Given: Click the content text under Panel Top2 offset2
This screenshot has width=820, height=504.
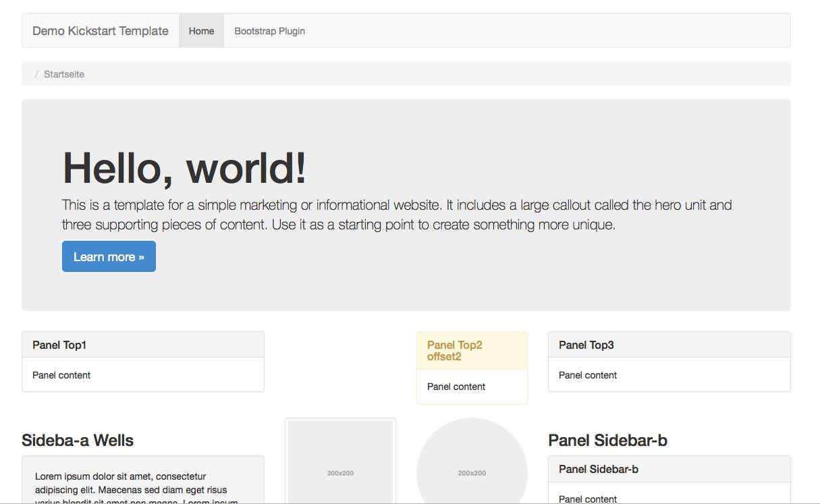Looking at the screenshot, I should tap(456, 387).
